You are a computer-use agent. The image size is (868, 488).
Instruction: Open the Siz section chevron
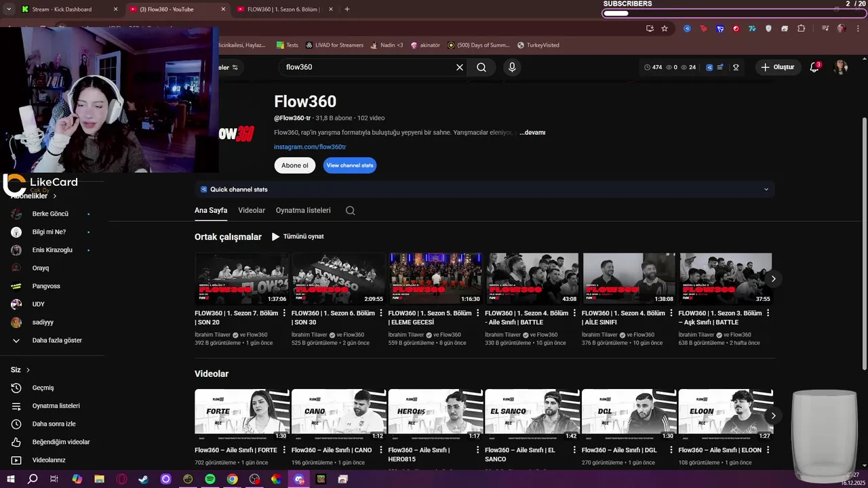click(28, 370)
